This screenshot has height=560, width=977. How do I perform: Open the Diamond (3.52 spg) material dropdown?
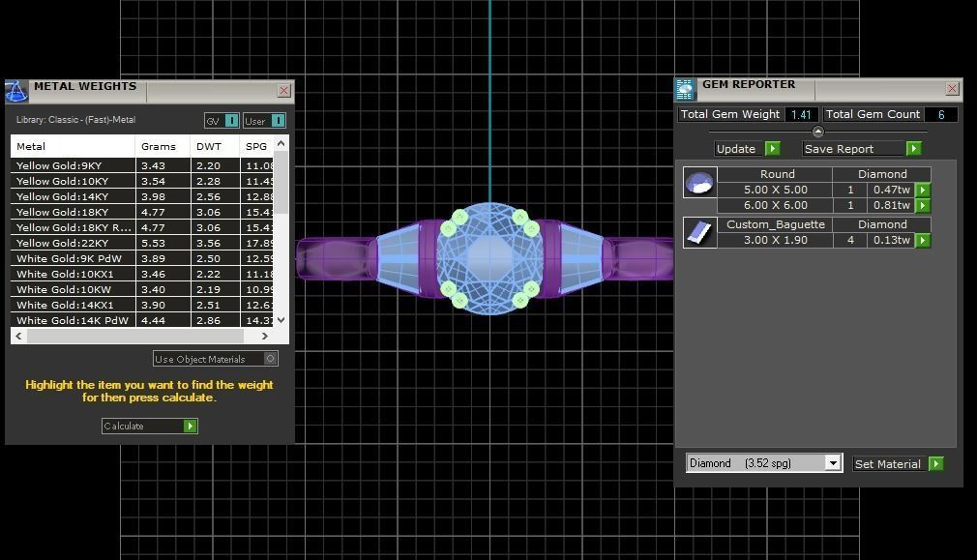tap(833, 463)
